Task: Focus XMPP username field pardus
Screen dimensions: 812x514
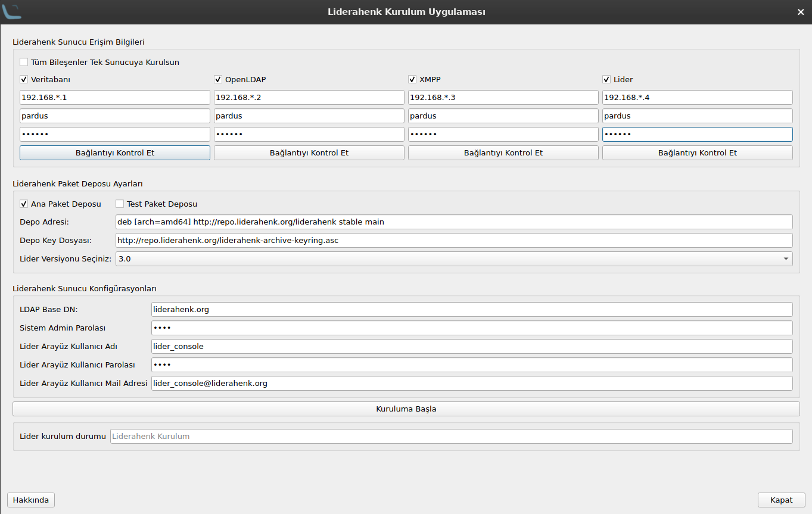Action: (503, 116)
